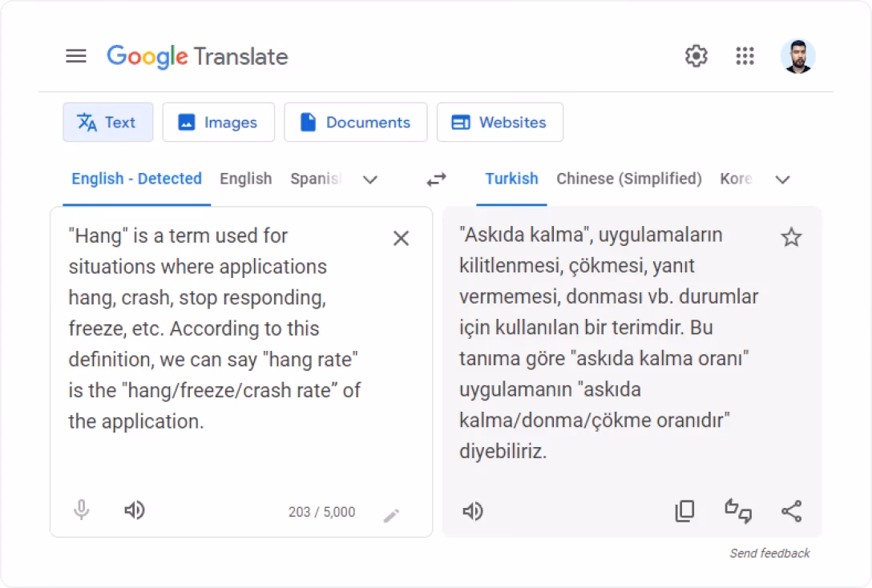Click the Send feedback link
Screen dimensions: 872x588
[769, 553]
